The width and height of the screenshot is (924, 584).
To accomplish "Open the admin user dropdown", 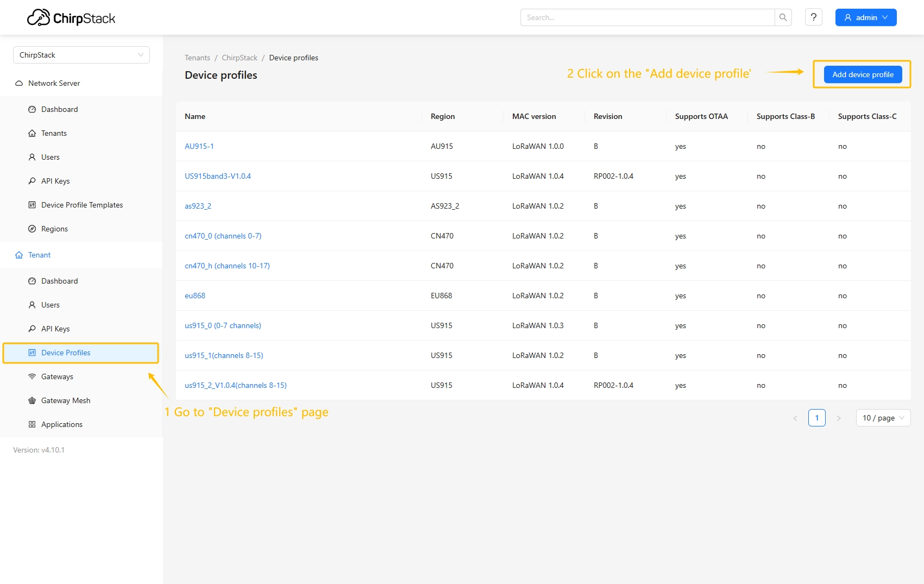I will click(865, 17).
